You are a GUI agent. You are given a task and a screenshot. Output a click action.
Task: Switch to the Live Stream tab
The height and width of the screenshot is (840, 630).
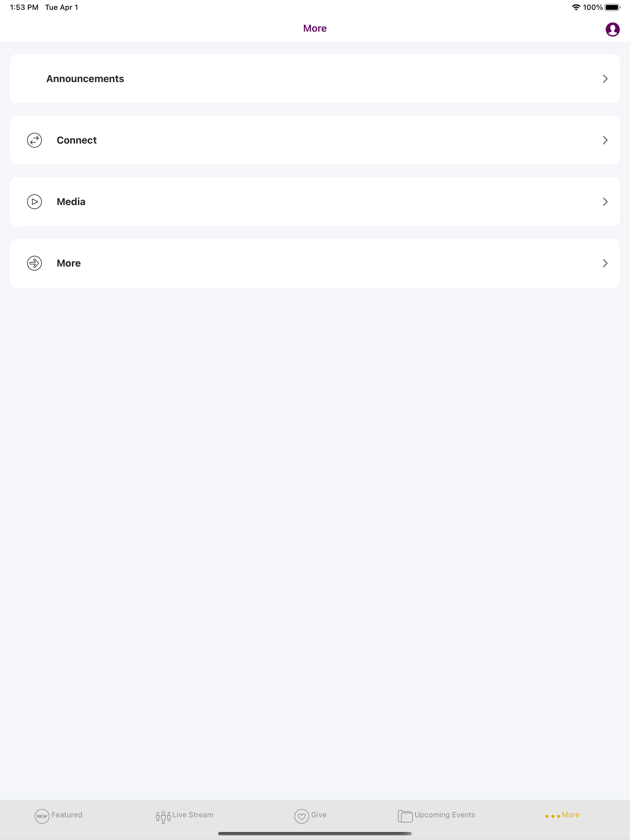193,814
